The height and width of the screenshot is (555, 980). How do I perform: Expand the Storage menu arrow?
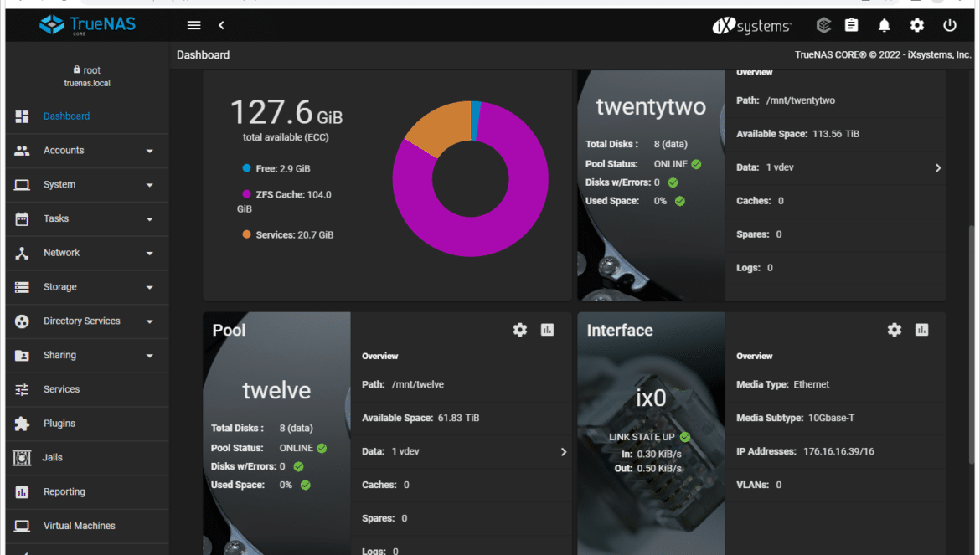point(149,288)
